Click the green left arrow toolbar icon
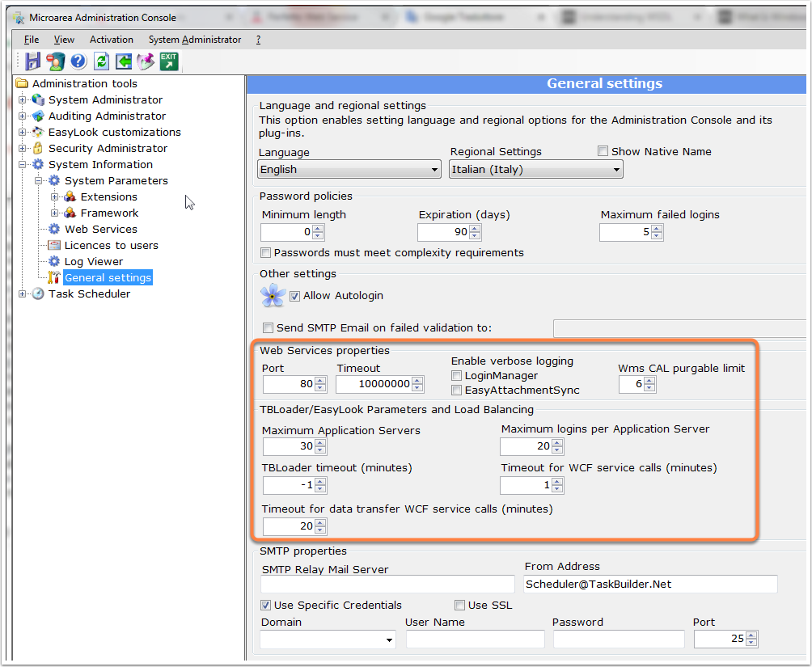 coord(123,61)
